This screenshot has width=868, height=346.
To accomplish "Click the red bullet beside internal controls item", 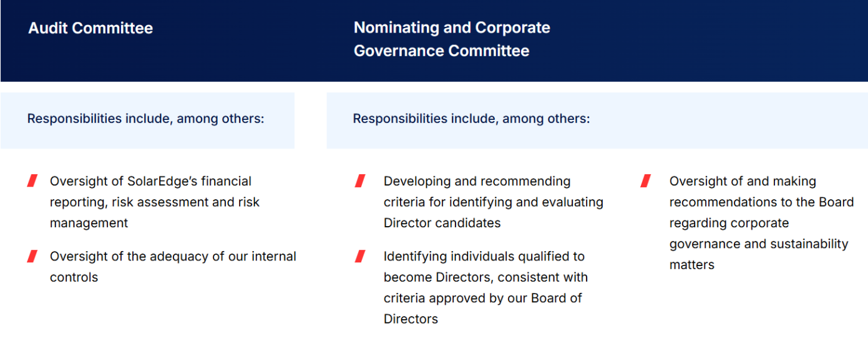I will coord(32,256).
